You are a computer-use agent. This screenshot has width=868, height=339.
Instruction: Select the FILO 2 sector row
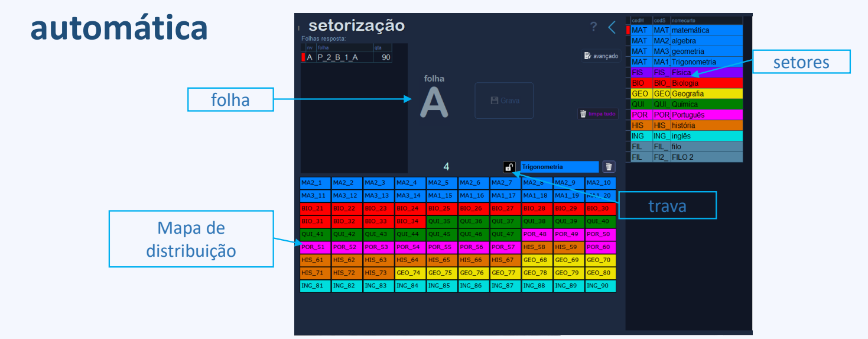[x=684, y=157]
